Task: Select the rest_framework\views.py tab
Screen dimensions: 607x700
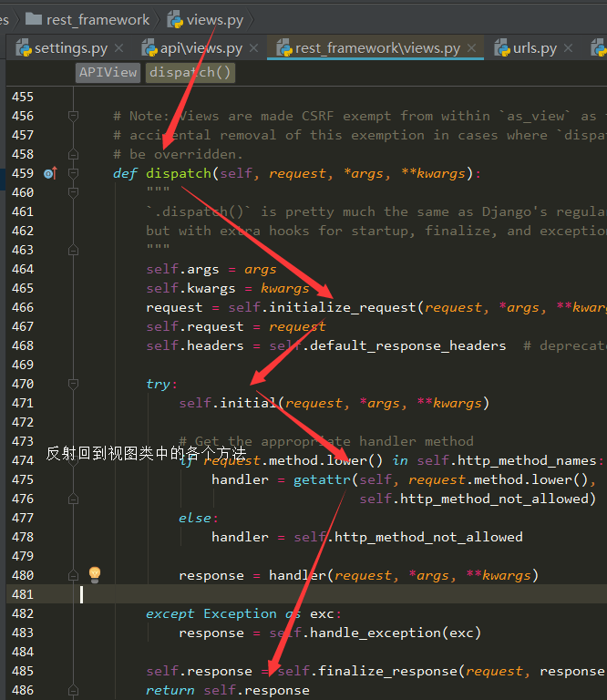Action: pos(377,47)
